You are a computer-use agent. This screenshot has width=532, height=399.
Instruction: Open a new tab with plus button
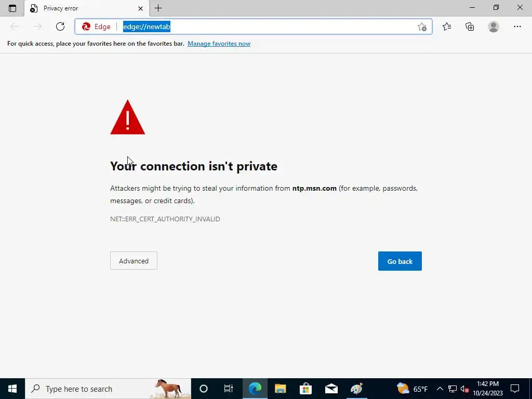click(x=158, y=8)
